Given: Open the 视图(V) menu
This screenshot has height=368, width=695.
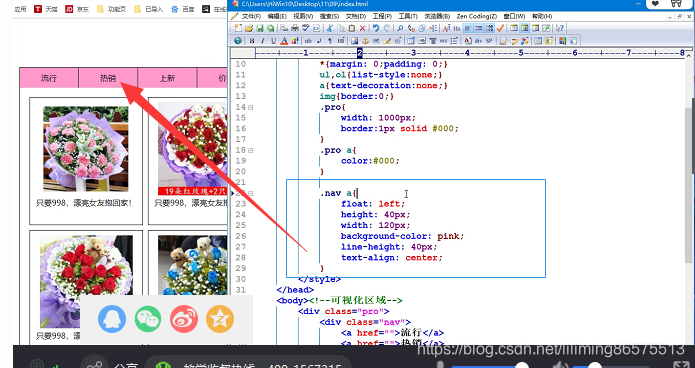Looking at the screenshot, I should (303, 16).
